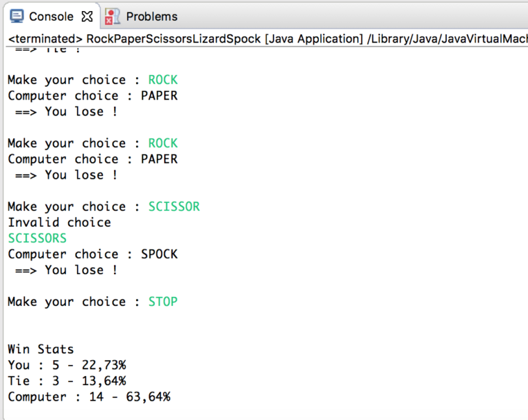Switch to the Console tab
528x420 pixels.
coord(51,16)
